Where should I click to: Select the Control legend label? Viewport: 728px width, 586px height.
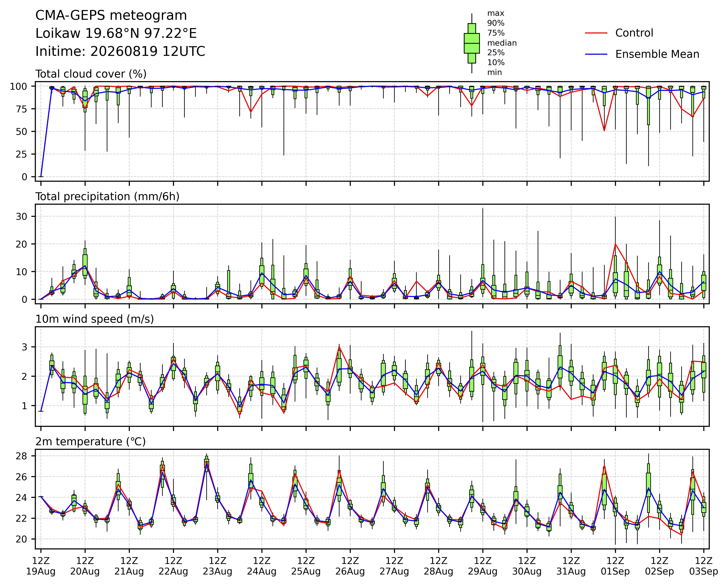(x=634, y=33)
